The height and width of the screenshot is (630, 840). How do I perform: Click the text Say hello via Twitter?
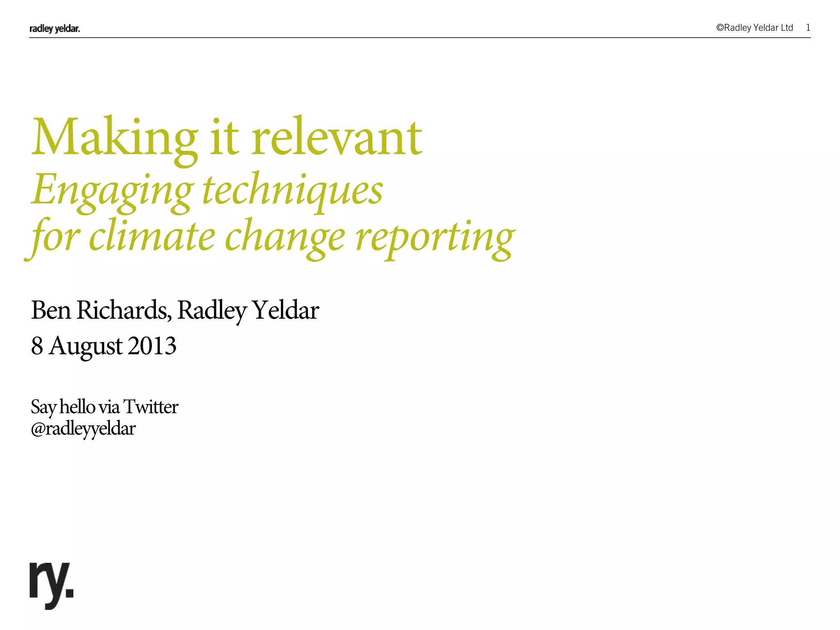[x=105, y=407]
